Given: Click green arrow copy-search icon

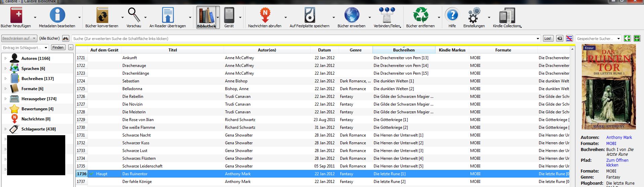Looking at the screenshot, I should pos(627,38).
